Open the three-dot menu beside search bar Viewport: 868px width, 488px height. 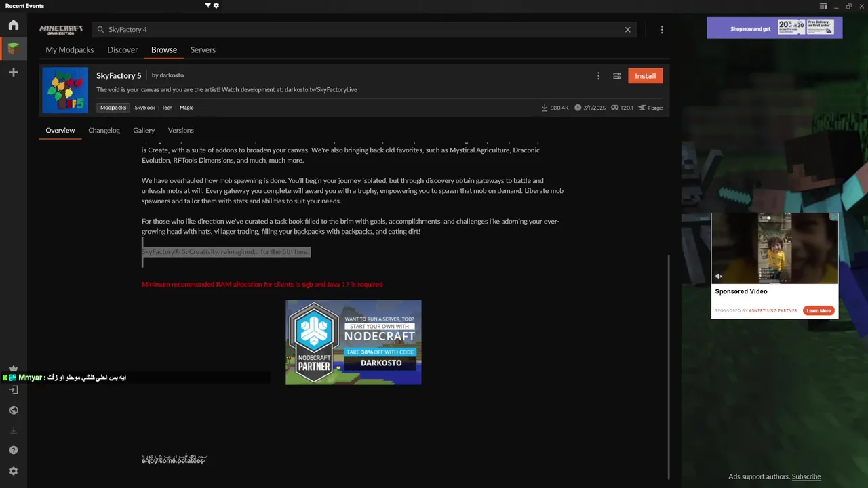(x=662, y=30)
